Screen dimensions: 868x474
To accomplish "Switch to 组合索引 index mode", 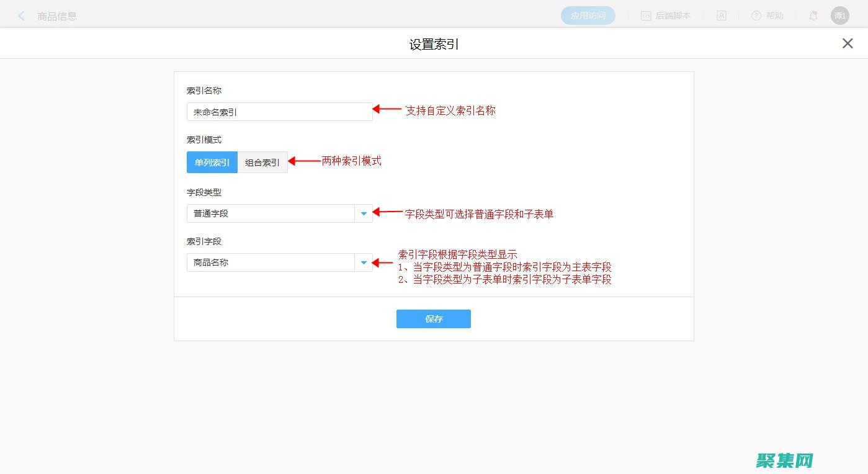I will click(262, 162).
